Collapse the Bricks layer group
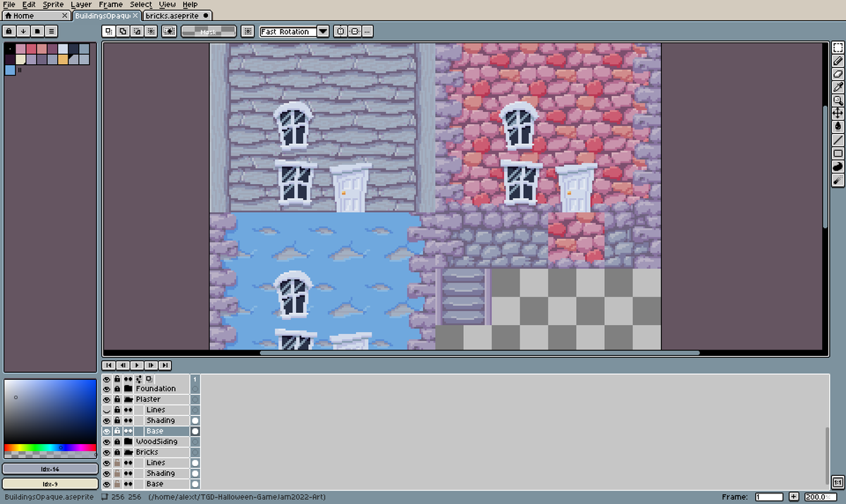The image size is (846, 504). 129,452
